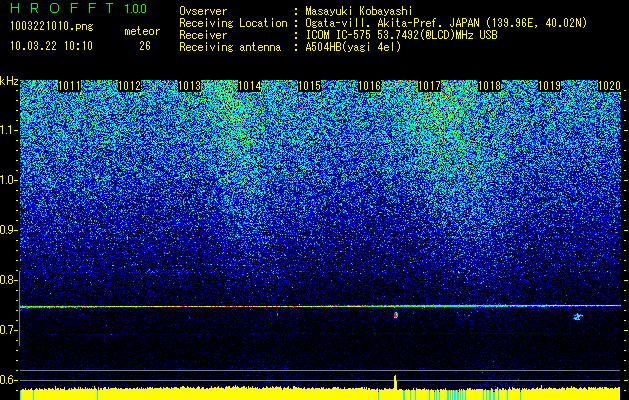Click the red meteor echo spot below the carrier line

pos(396,315)
